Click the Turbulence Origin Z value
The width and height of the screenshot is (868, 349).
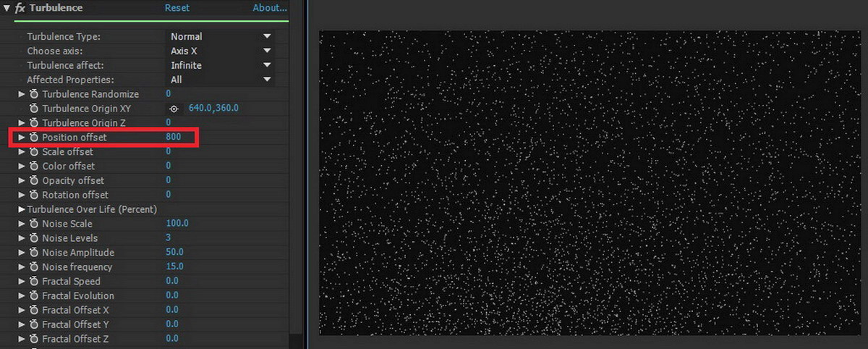coord(169,123)
